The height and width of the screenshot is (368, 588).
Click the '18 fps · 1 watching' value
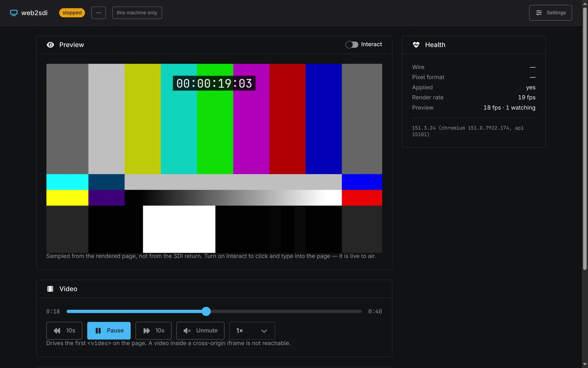coord(509,108)
